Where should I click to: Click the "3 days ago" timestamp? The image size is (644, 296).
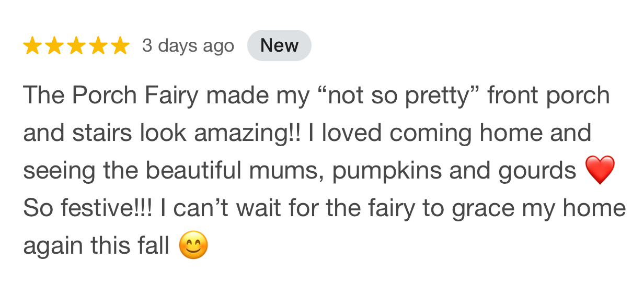coord(188,46)
